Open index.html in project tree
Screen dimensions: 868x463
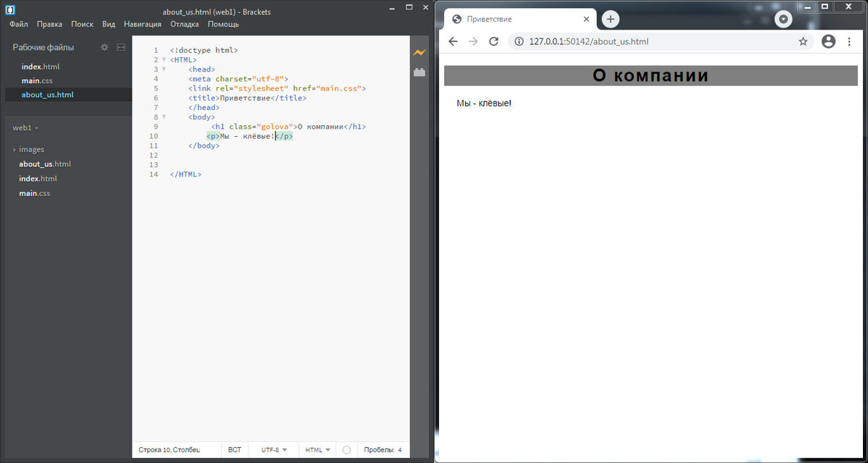tap(38, 179)
